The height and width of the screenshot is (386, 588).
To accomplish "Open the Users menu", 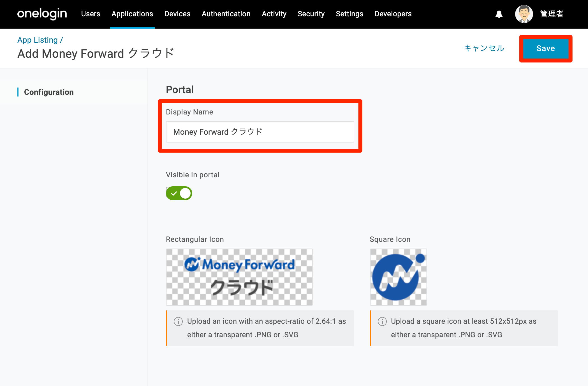I will click(91, 14).
